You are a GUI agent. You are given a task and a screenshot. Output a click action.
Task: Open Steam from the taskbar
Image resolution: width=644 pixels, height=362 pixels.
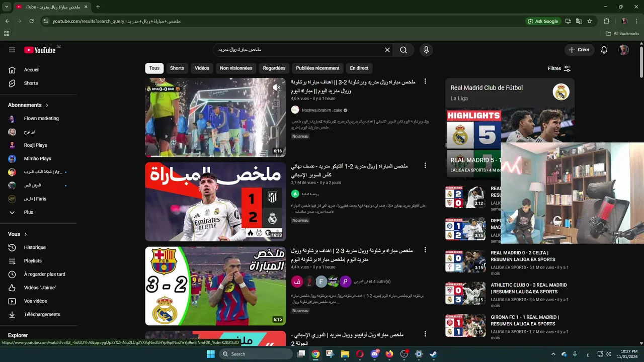[433, 354]
